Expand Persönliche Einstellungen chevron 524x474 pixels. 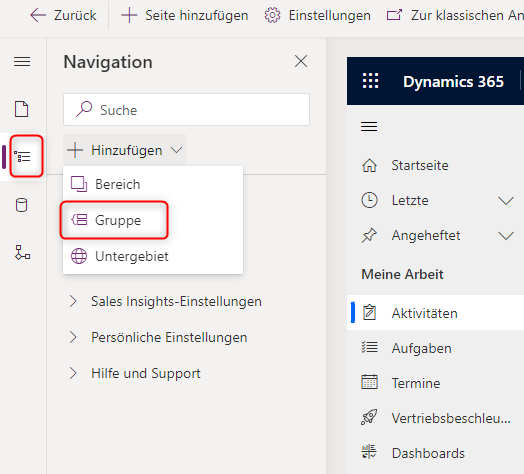click(73, 337)
